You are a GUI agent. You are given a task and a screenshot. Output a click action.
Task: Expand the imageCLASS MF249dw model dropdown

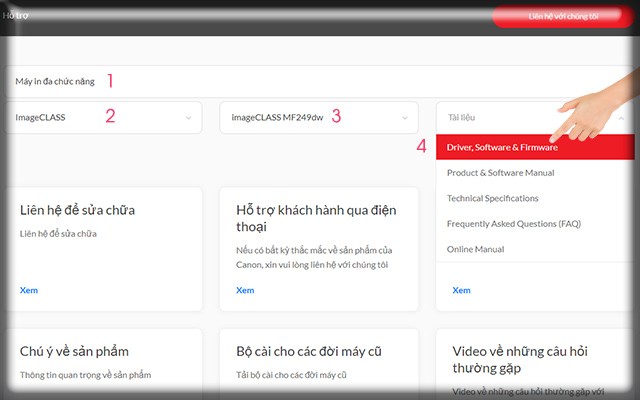click(x=319, y=118)
